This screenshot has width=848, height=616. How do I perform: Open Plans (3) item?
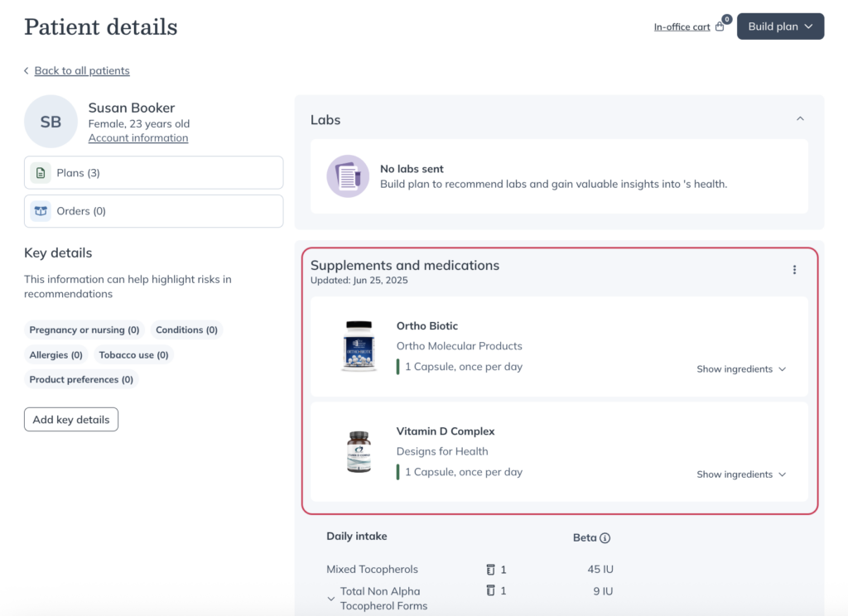(153, 173)
